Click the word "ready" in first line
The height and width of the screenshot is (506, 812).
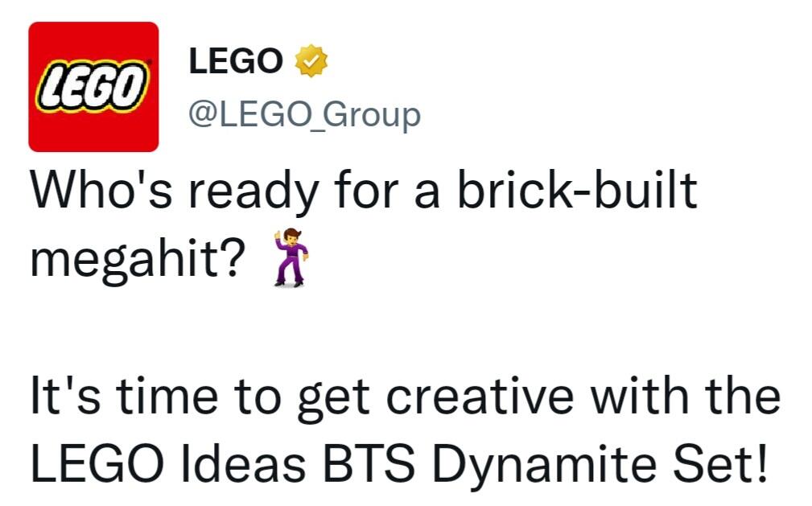(x=253, y=193)
